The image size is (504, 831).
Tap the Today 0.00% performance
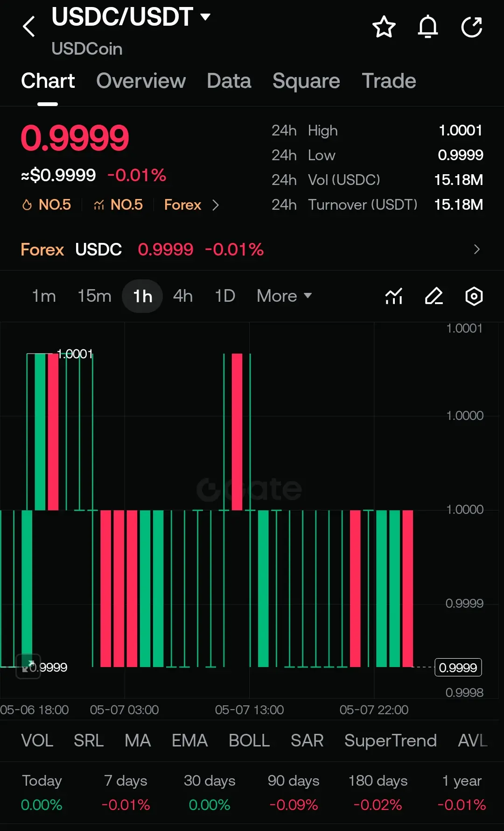coord(42,793)
